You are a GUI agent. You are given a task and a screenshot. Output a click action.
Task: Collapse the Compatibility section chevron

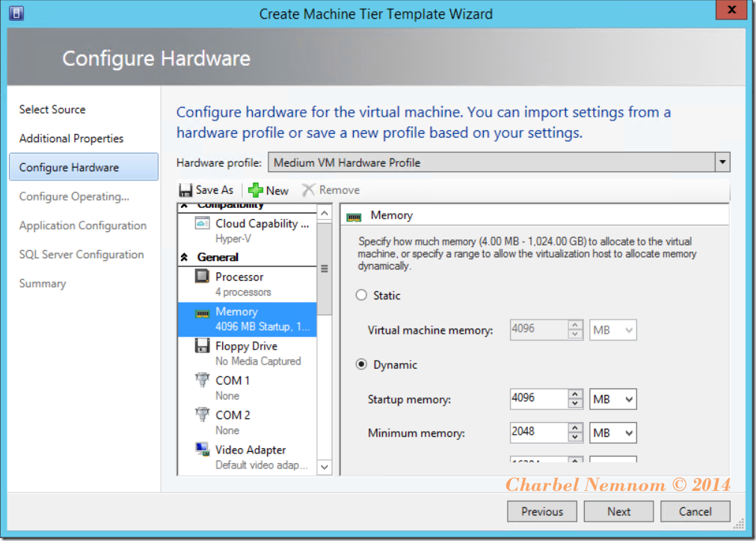184,206
